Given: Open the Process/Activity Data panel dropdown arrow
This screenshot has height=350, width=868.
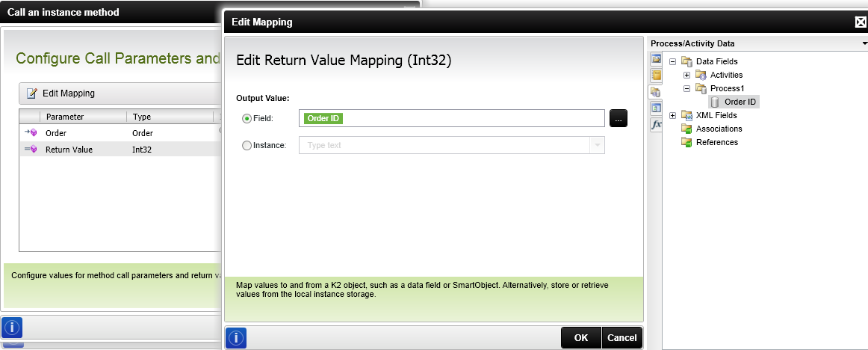Looking at the screenshot, I should click(865, 43).
